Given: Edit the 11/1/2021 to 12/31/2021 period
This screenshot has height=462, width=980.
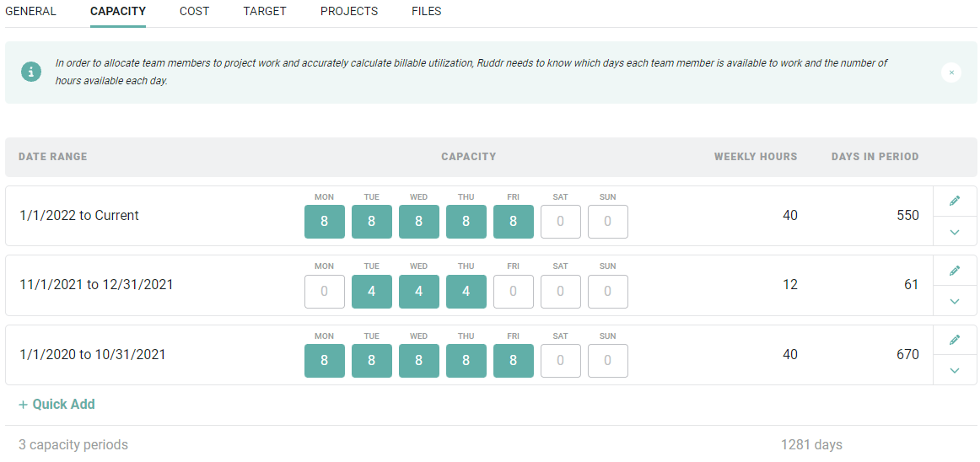Looking at the screenshot, I should point(955,271).
